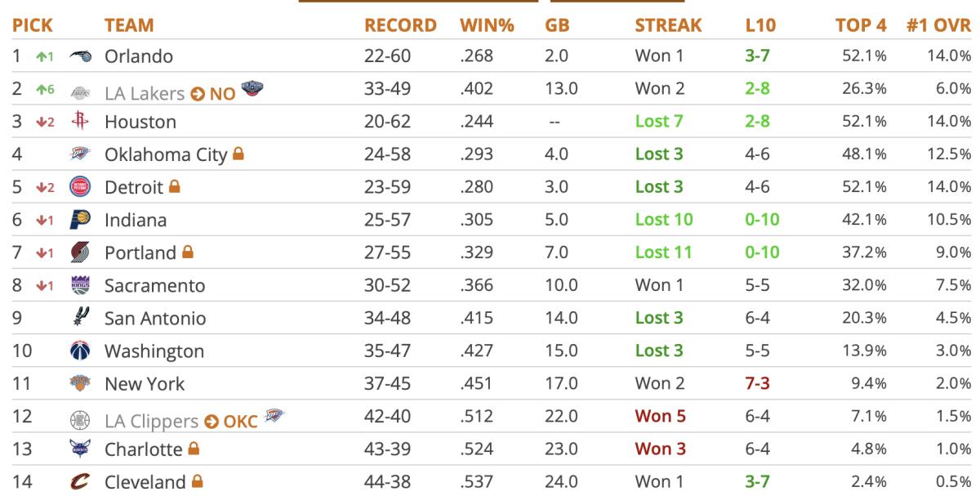The height and width of the screenshot is (496, 980).
Task: Click the Indiana Pacers team logo
Action: pyautogui.click(x=80, y=220)
